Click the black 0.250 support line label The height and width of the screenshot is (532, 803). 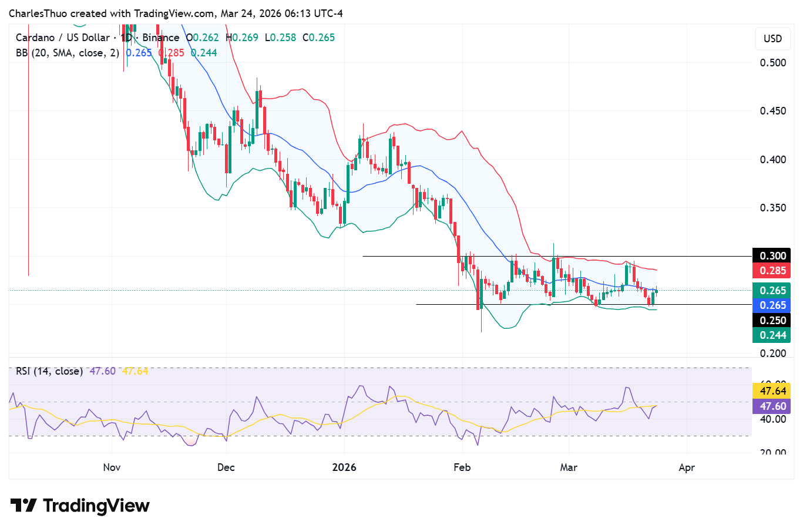[772, 321]
